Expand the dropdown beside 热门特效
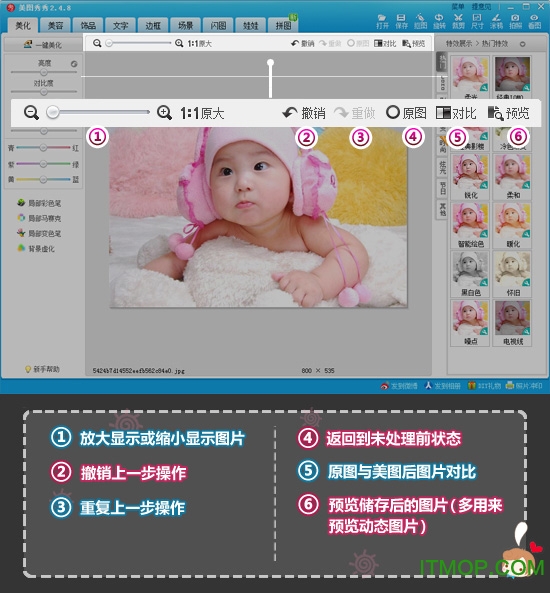The width and height of the screenshot is (550, 593). [x=522, y=44]
